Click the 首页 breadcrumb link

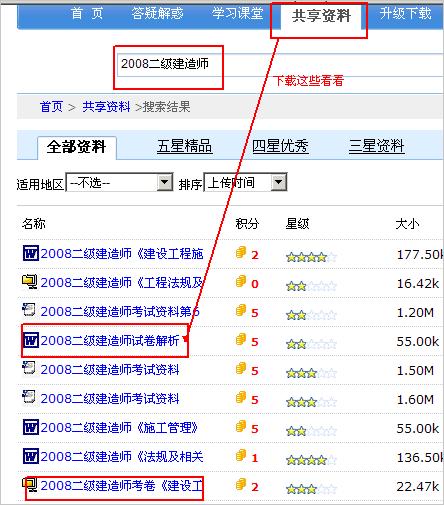click(x=51, y=107)
